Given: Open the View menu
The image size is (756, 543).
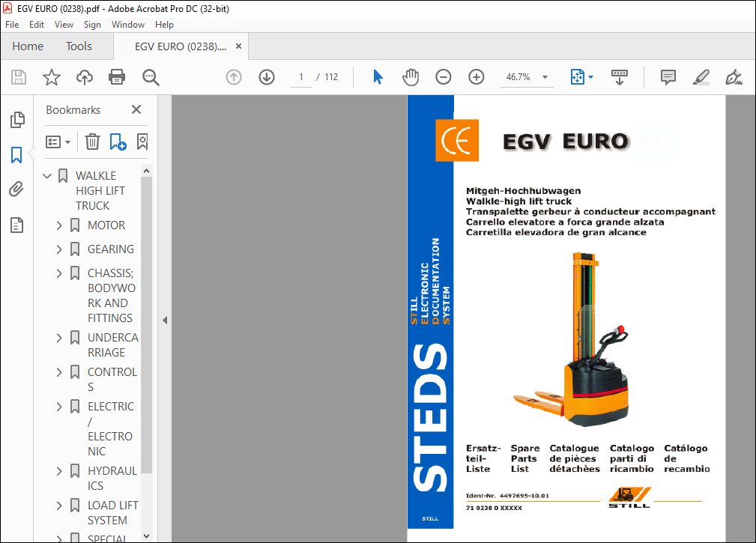Looking at the screenshot, I should pos(64,25).
